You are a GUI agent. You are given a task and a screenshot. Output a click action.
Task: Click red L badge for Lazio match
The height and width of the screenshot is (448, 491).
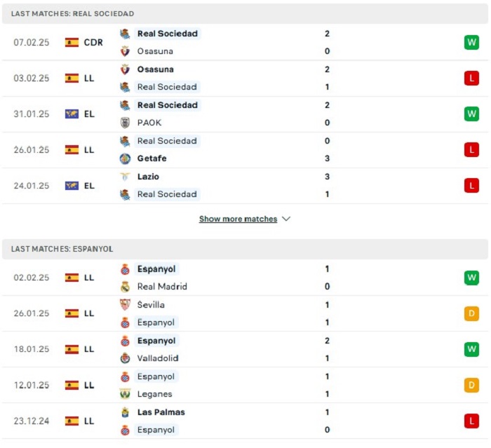point(471,186)
